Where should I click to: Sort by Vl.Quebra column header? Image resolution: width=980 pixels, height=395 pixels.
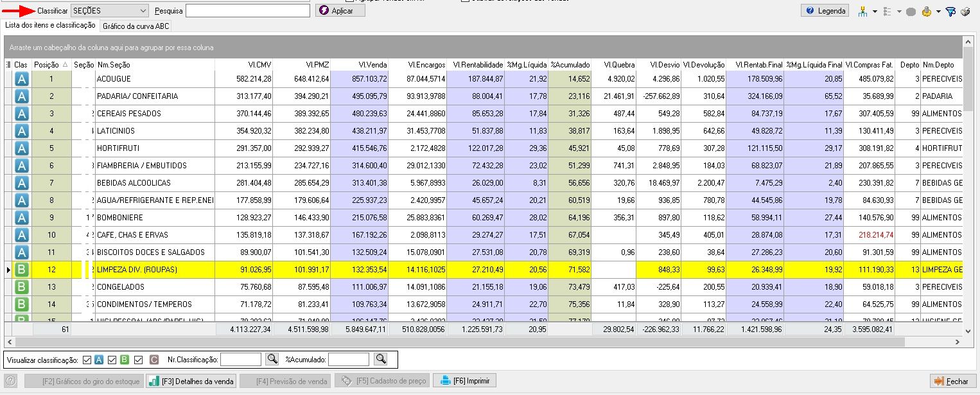[614, 65]
